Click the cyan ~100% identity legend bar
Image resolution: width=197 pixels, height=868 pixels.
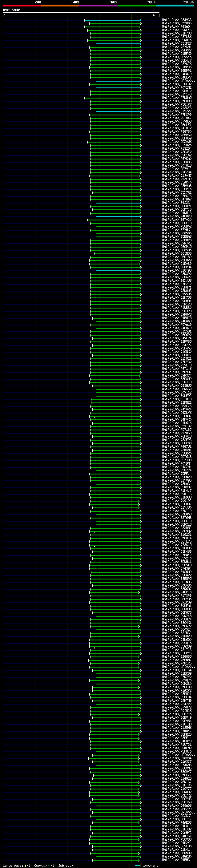coord(175,6)
